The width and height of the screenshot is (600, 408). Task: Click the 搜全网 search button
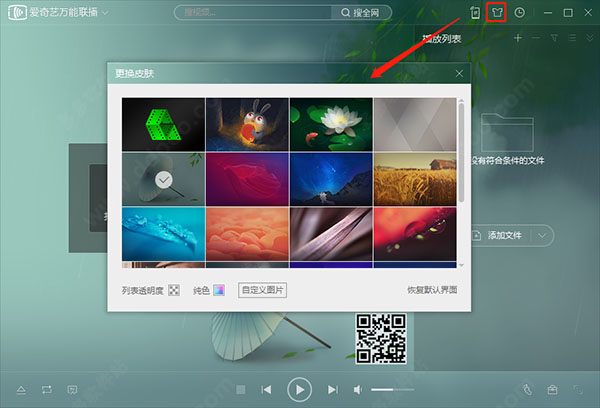coord(361,13)
